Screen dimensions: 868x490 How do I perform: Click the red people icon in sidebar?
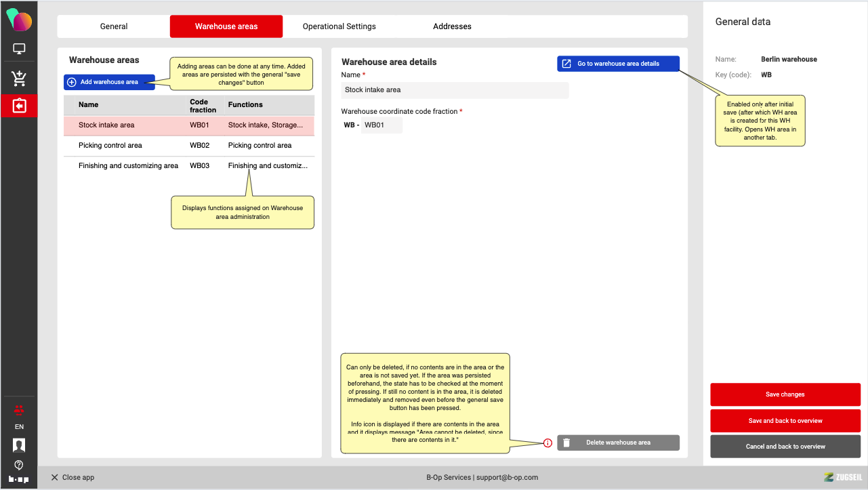19,409
